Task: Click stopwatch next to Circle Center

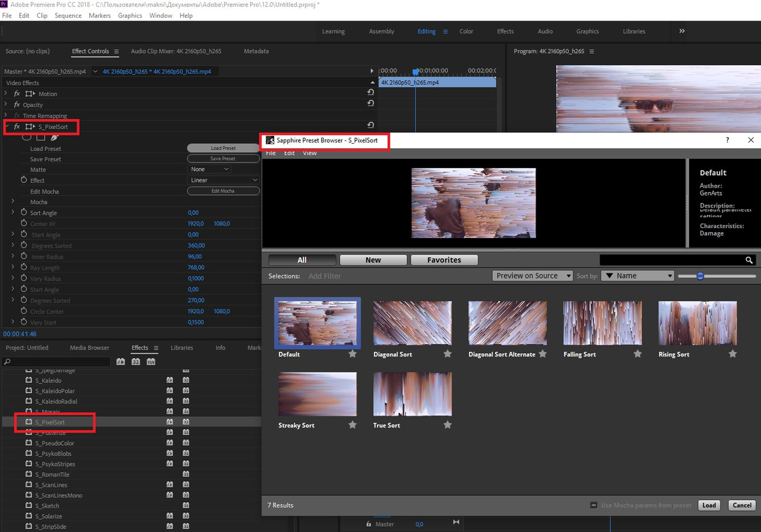Action: click(x=24, y=311)
